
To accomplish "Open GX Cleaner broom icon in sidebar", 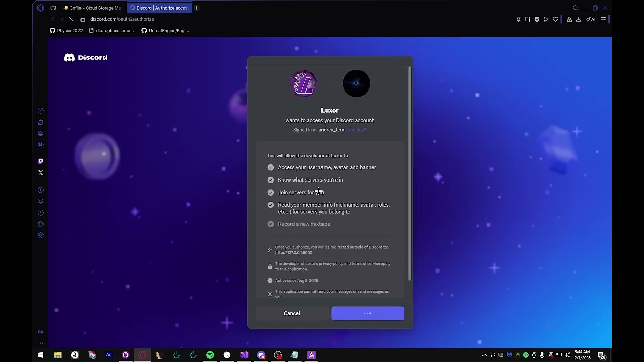I will pyautogui.click(x=41, y=122).
